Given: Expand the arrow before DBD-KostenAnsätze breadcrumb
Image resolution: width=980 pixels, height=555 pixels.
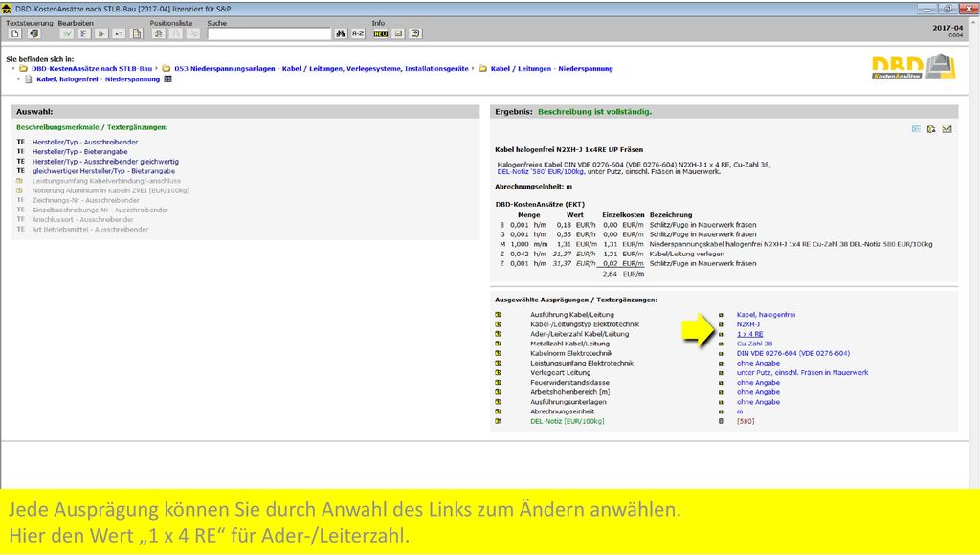Looking at the screenshot, I should 13,69.
